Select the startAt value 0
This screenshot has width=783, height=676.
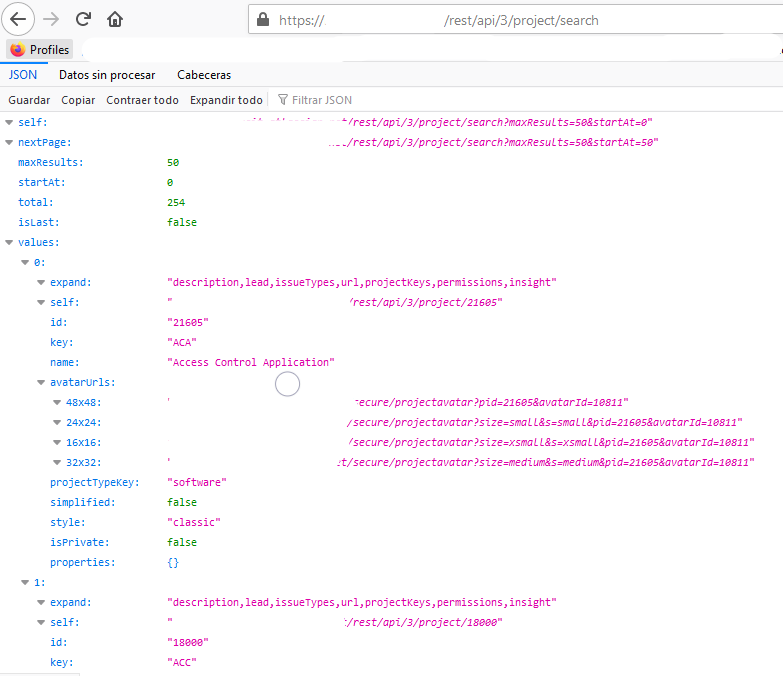pos(170,182)
